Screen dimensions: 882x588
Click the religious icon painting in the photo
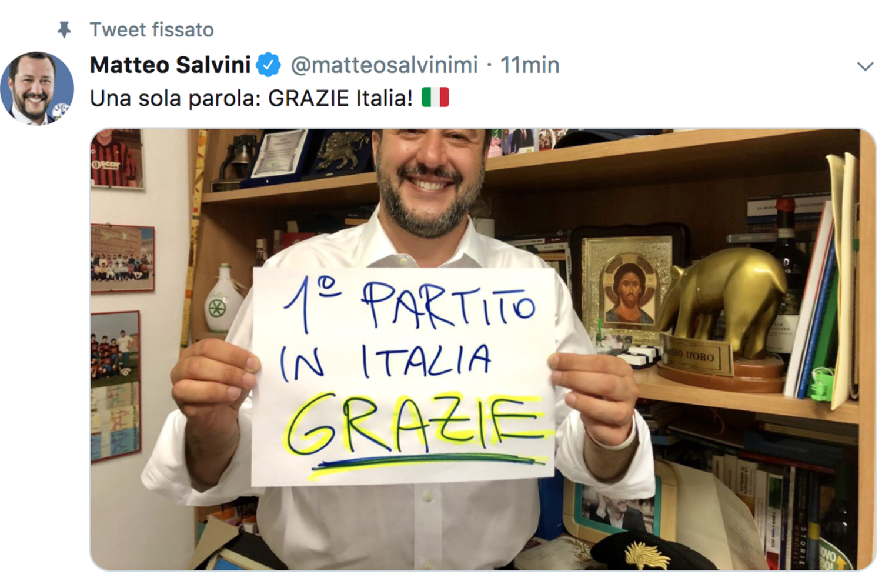click(x=628, y=285)
